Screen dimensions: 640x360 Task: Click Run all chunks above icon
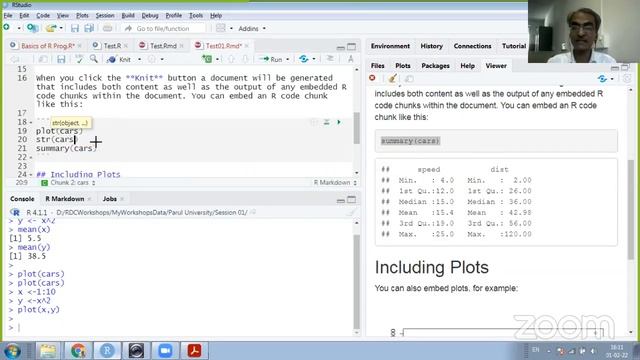point(327,122)
